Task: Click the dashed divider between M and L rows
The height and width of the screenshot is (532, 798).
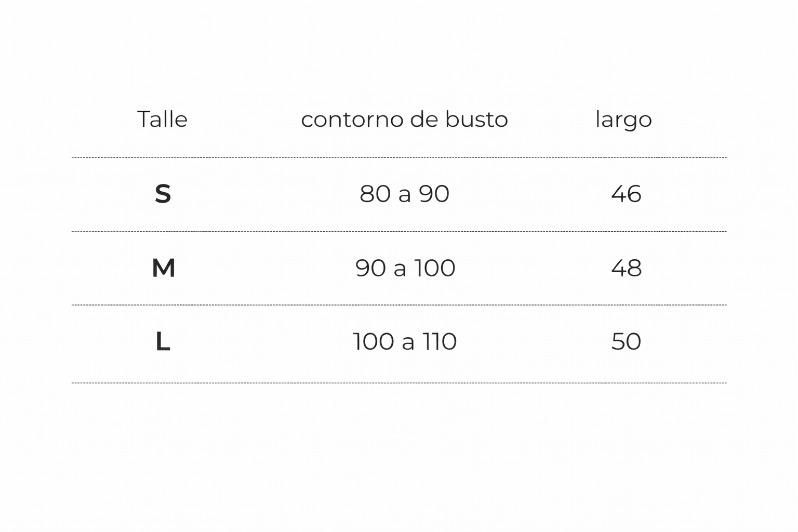Action: click(399, 305)
